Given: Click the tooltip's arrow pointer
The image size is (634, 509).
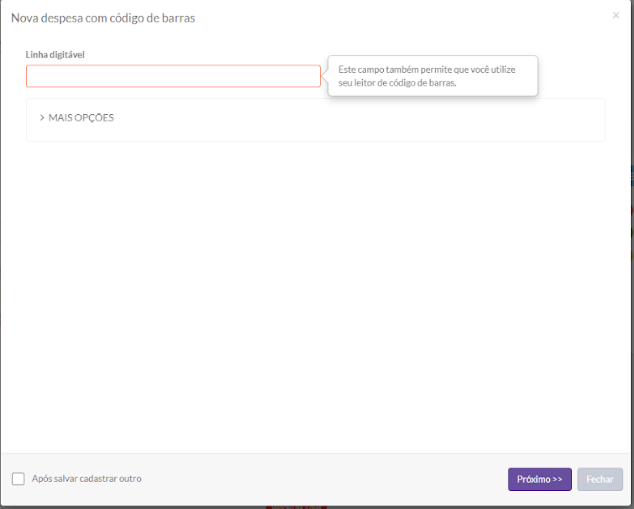Looking at the screenshot, I should coord(325,76).
